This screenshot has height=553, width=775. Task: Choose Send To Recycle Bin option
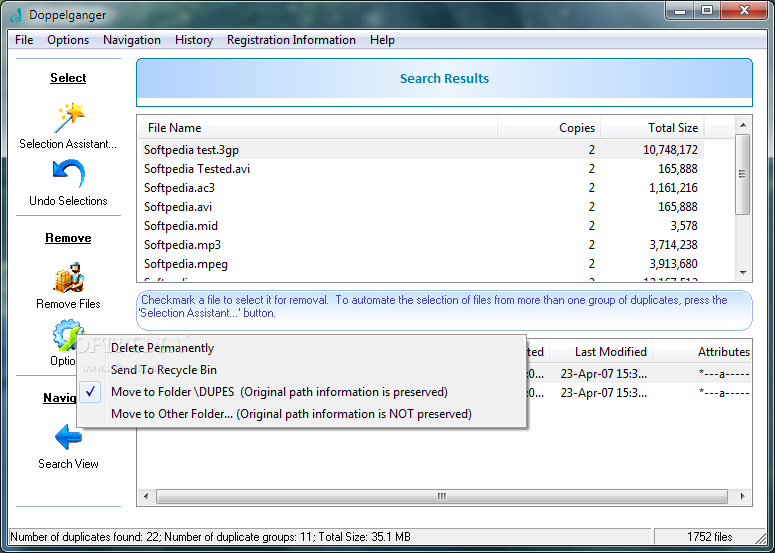pyautogui.click(x=301, y=370)
